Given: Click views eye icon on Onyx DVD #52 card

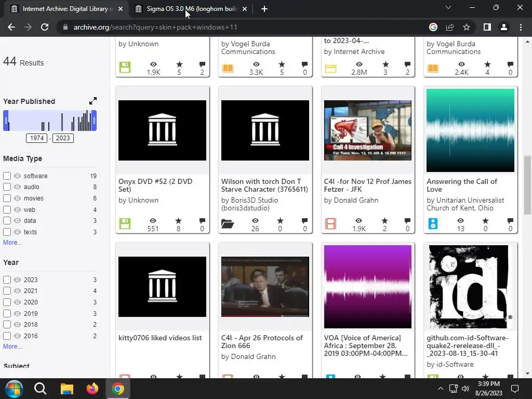Looking at the screenshot, I should tap(153, 220).
